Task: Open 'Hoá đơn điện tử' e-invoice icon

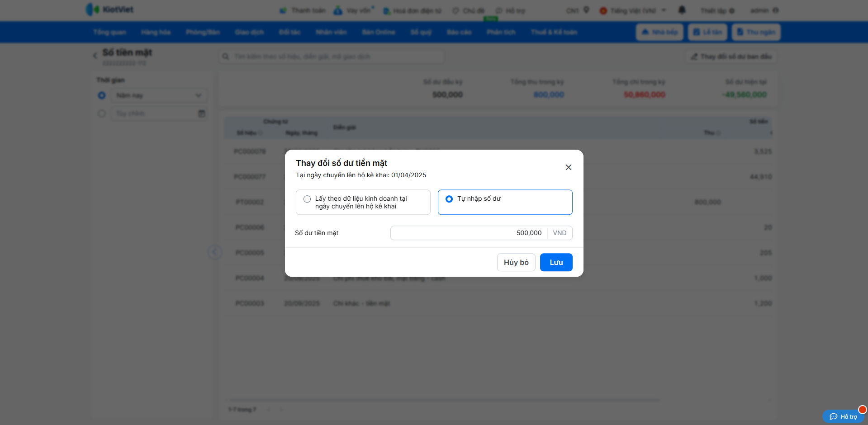Action: coord(387,11)
